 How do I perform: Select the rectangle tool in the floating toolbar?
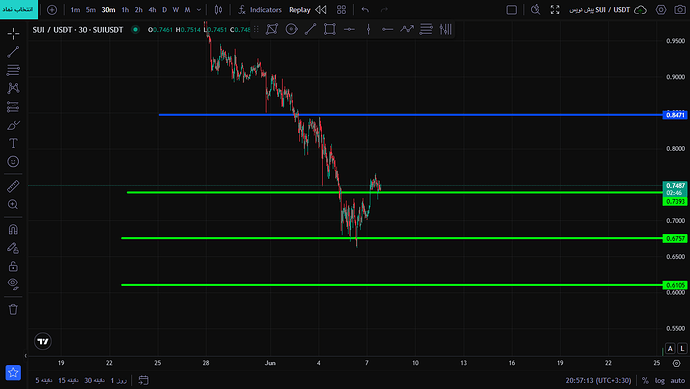click(x=330, y=29)
